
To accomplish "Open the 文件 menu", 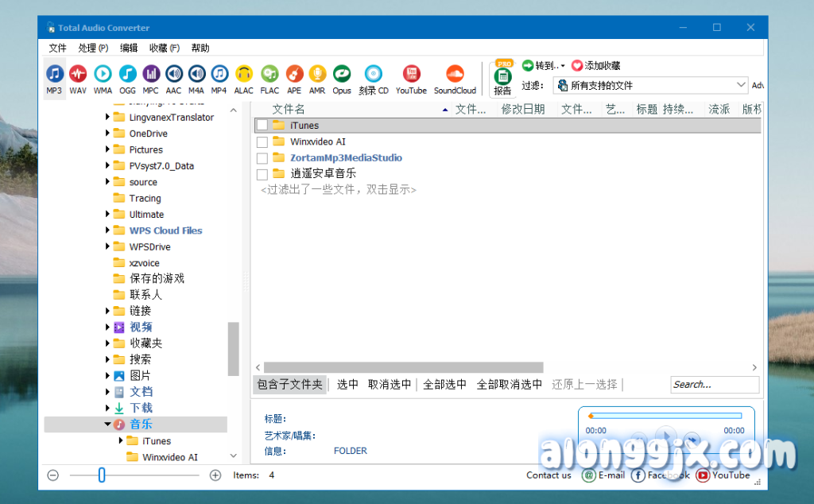I will (58, 48).
